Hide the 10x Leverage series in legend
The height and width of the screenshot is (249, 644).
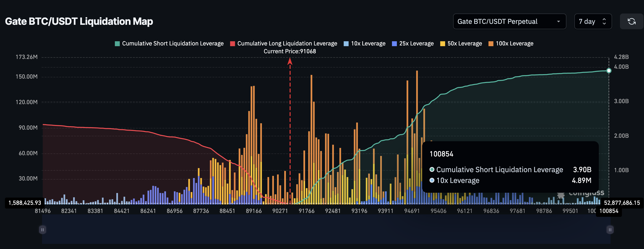pyautogui.click(x=364, y=43)
